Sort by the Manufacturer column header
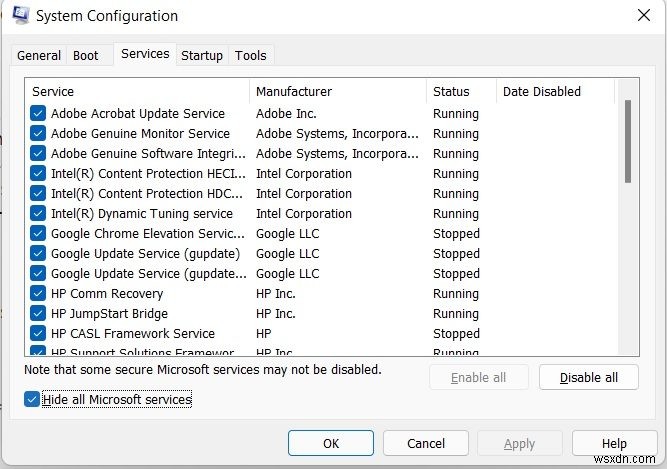667x469 pixels. (338, 91)
